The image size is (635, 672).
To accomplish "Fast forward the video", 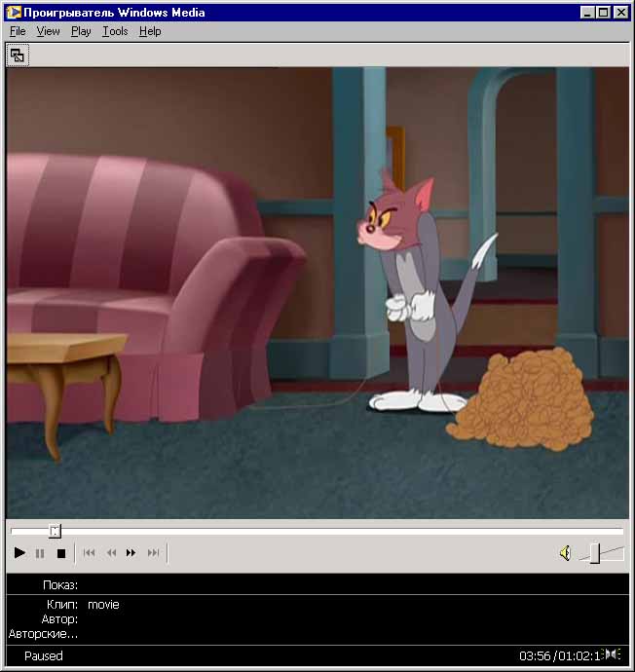I will point(131,553).
